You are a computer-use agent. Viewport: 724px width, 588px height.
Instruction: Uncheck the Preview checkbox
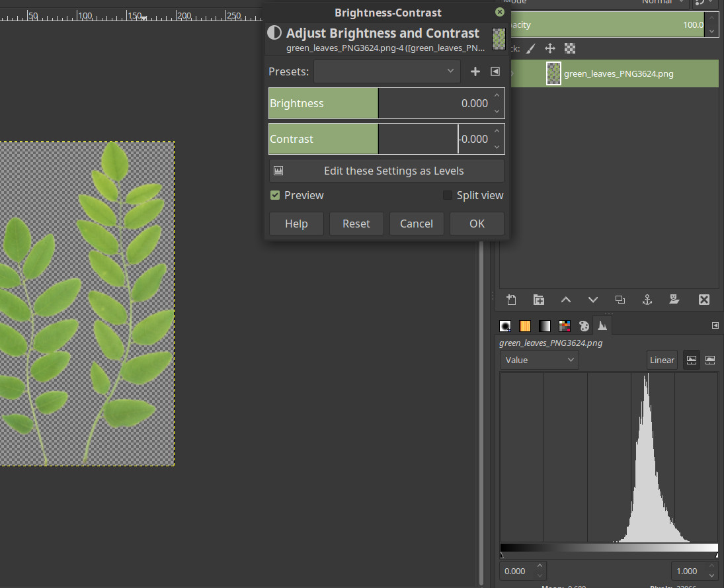tap(276, 195)
